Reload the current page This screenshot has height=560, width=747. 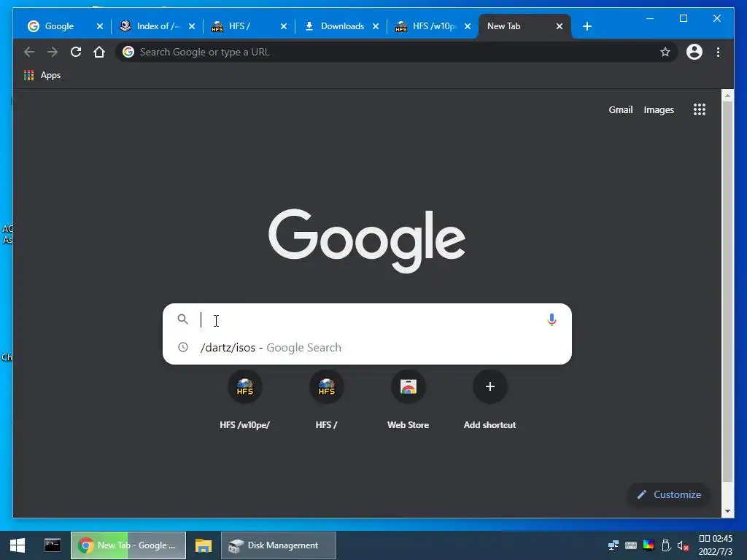point(76,52)
